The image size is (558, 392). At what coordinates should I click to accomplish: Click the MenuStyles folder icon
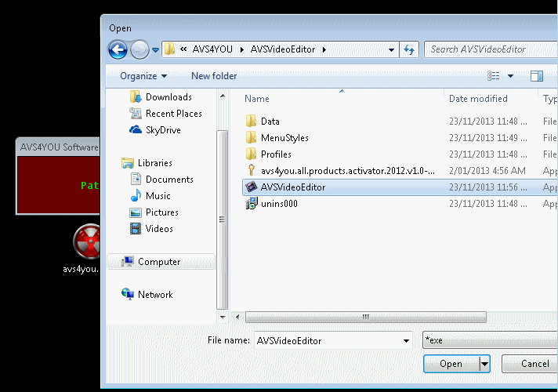click(252, 137)
